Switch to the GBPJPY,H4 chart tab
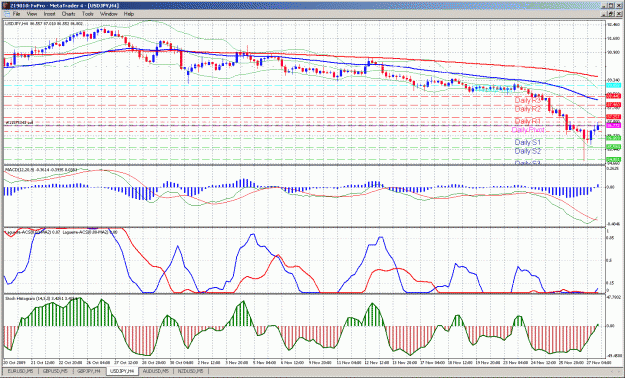The image size is (625, 378). point(89,371)
